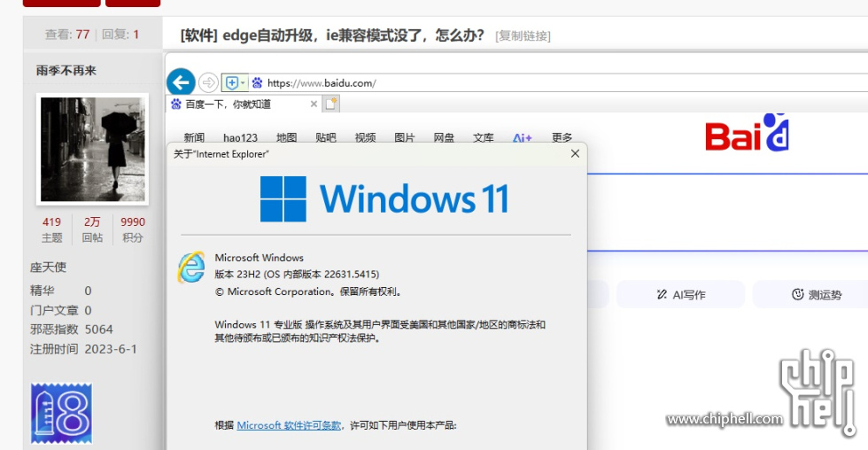Viewport: 868px width, 450px height.
Task: Open the [软件] category tag in thread title
Action: click(198, 35)
